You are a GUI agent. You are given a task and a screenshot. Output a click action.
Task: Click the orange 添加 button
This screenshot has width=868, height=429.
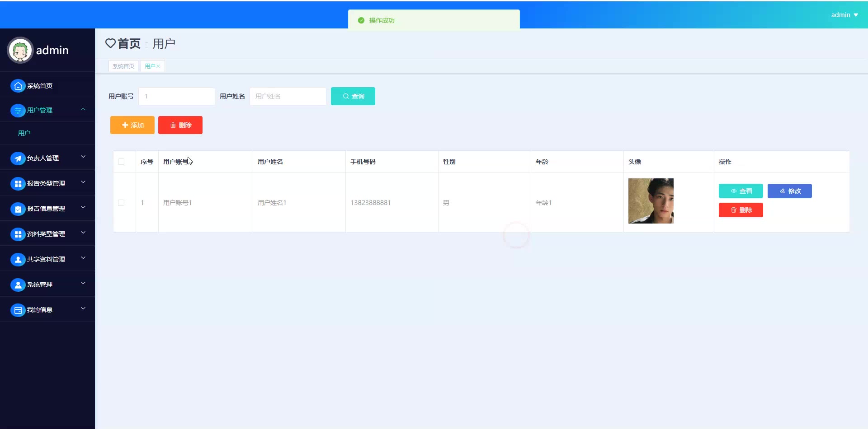tap(132, 125)
